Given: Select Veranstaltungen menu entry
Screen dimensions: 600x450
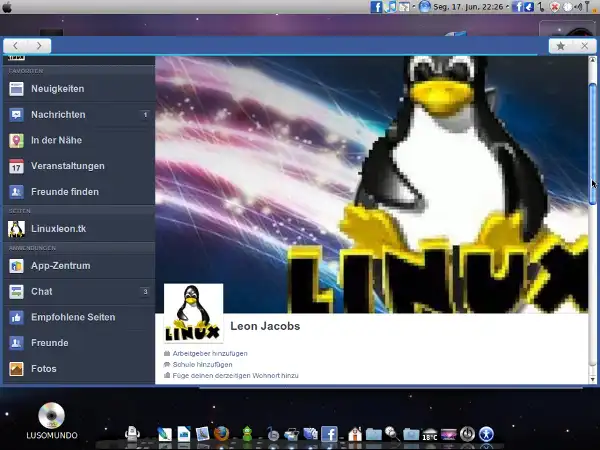Looking at the screenshot, I should coord(79,166).
